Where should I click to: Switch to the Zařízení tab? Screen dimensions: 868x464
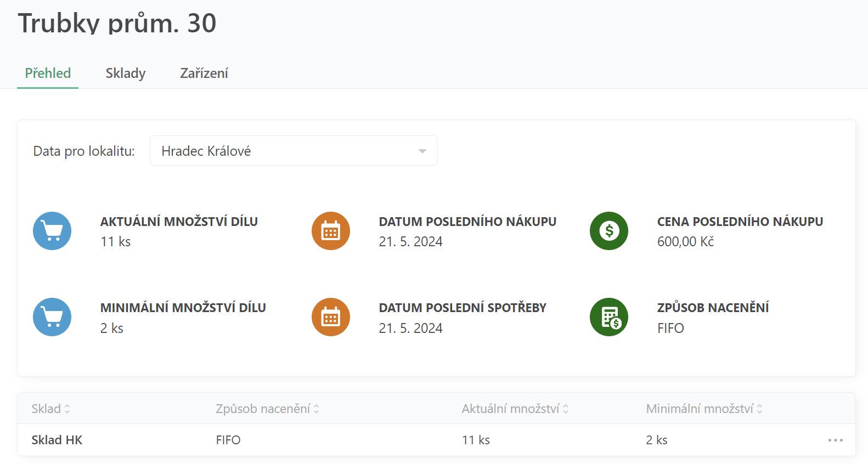click(204, 73)
